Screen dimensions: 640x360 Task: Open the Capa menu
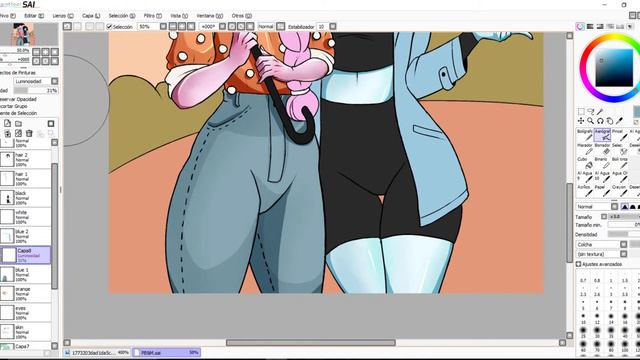(91, 16)
